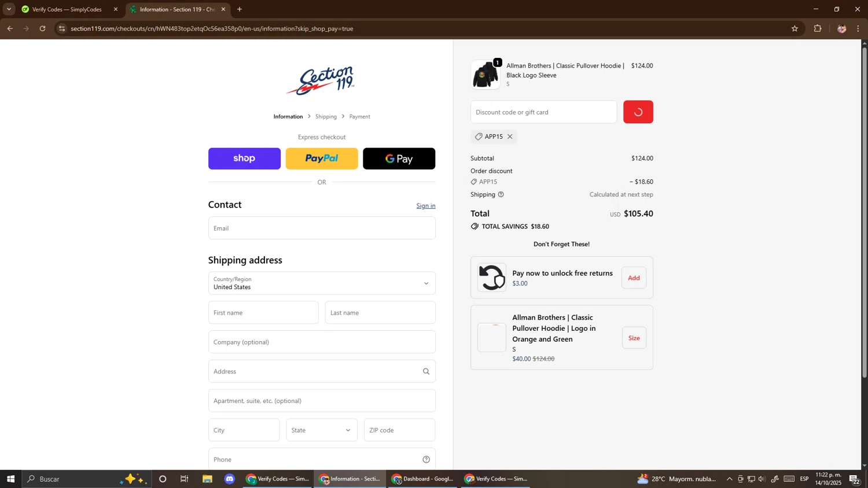Click the taskbar Buscar search box

pos(87,479)
